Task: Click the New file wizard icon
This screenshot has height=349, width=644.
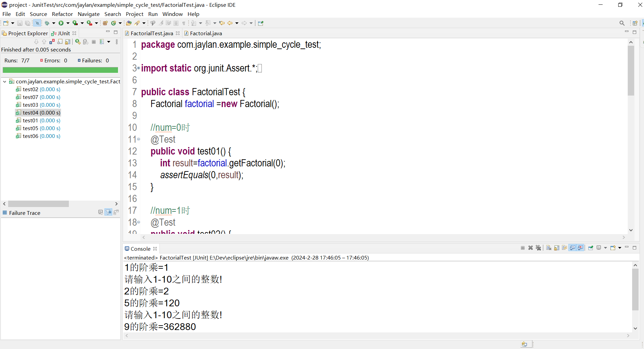Action: (x=6, y=23)
